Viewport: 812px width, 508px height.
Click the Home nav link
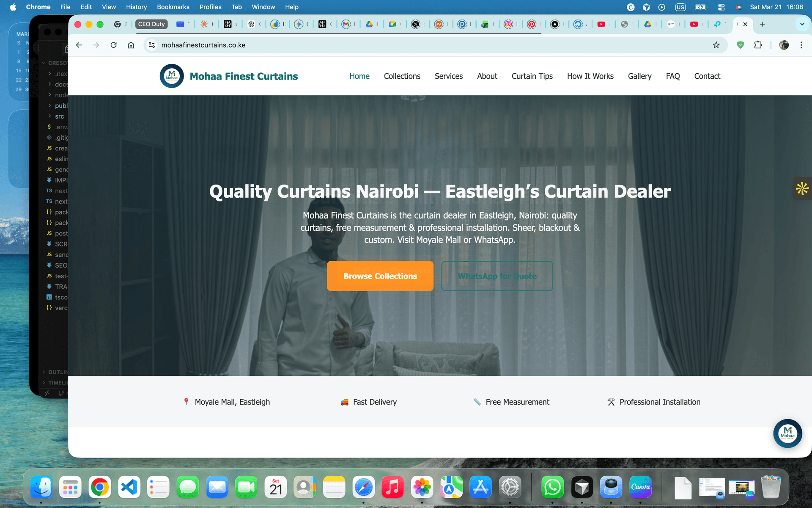click(359, 76)
